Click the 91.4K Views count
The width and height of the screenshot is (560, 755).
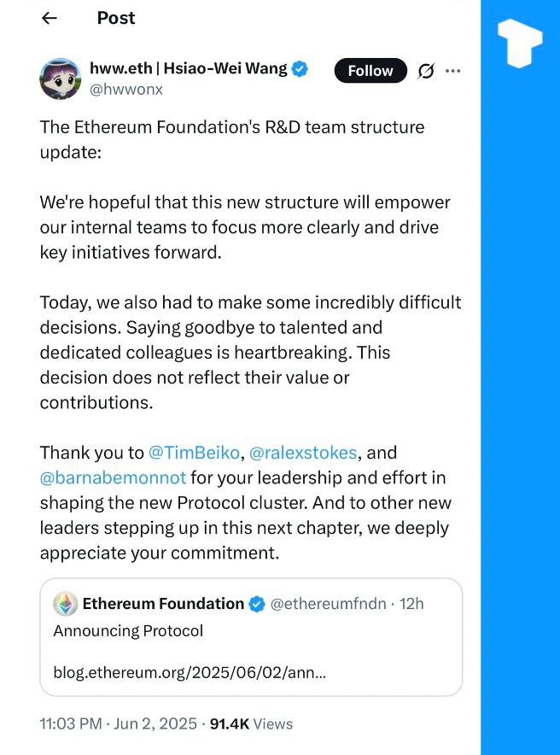pyautogui.click(x=251, y=723)
